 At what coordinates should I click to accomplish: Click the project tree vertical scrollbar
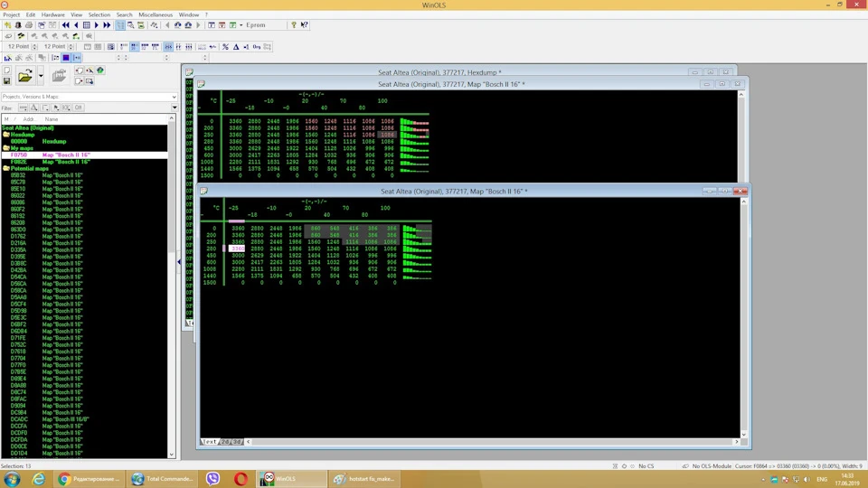click(x=172, y=286)
